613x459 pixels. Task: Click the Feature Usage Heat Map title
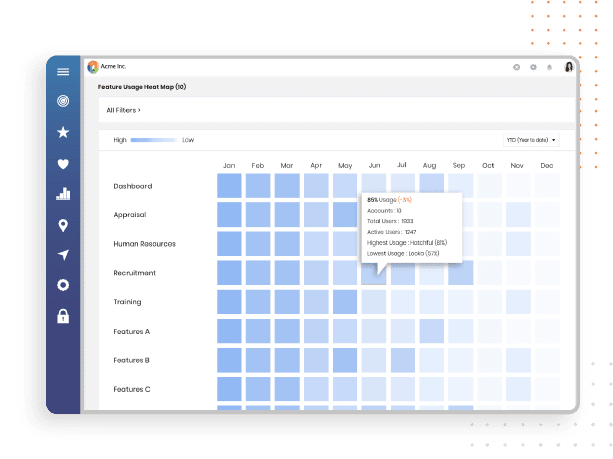[142, 87]
